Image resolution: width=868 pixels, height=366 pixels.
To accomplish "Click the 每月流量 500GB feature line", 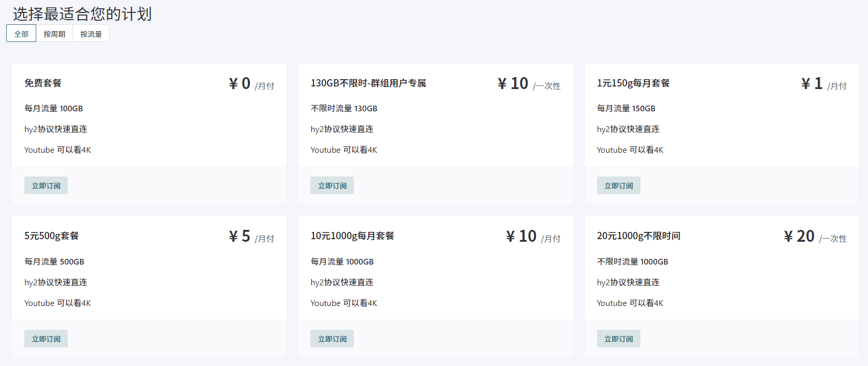I will (54, 261).
